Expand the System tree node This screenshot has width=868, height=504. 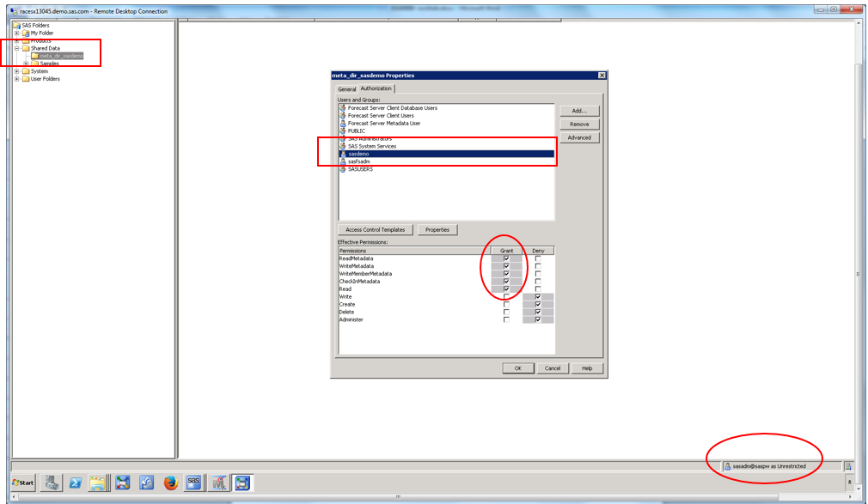click(x=16, y=71)
